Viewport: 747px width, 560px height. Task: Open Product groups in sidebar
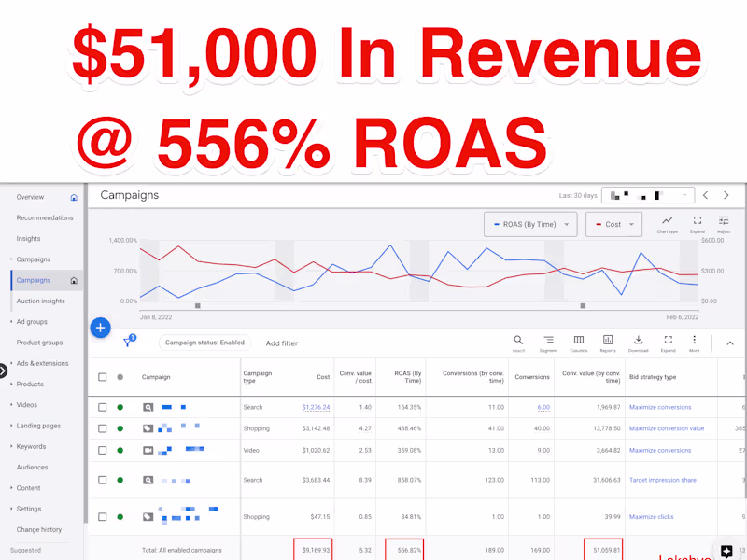[x=39, y=343]
